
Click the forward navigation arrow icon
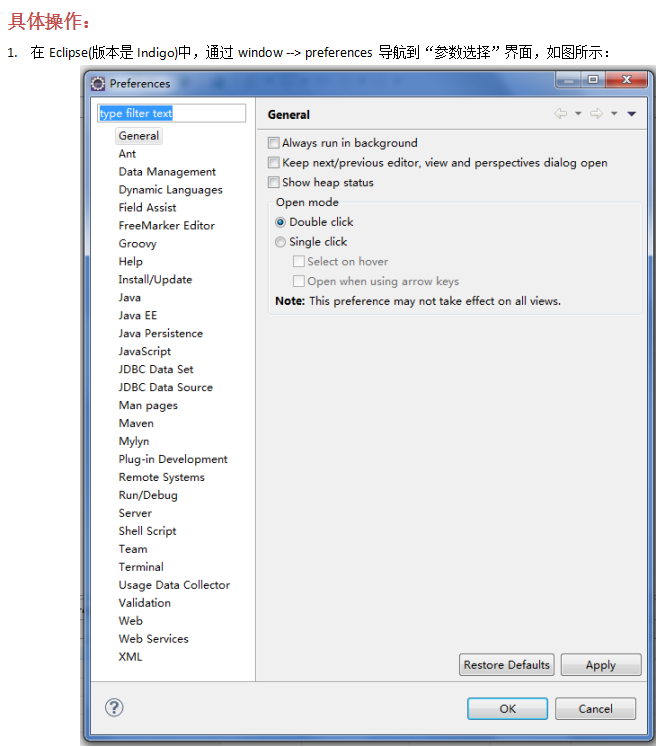pyautogui.click(x=596, y=114)
